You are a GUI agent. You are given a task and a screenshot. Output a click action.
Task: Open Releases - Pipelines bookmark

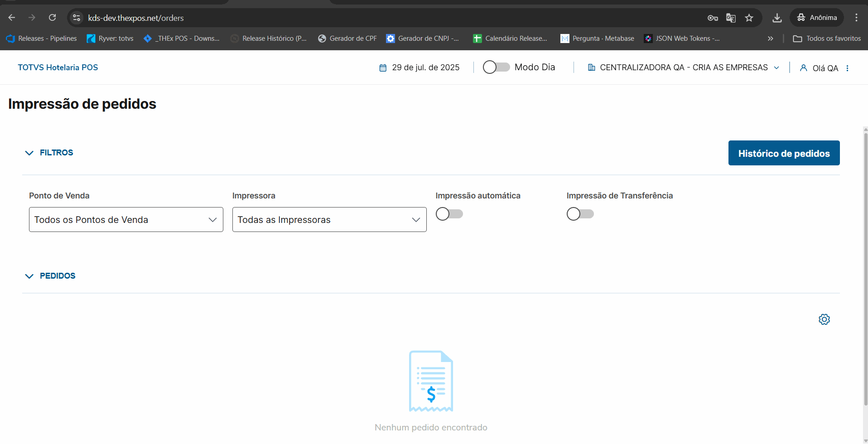[42, 39]
